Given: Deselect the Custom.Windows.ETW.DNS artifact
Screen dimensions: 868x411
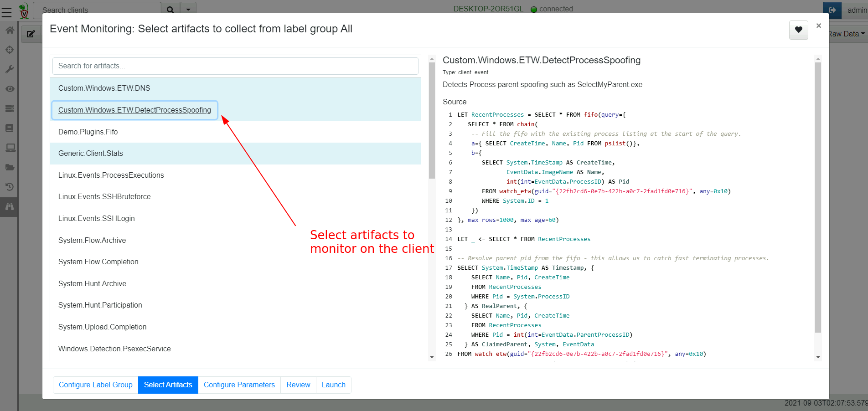Looking at the screenshot, I should point(104,88).
